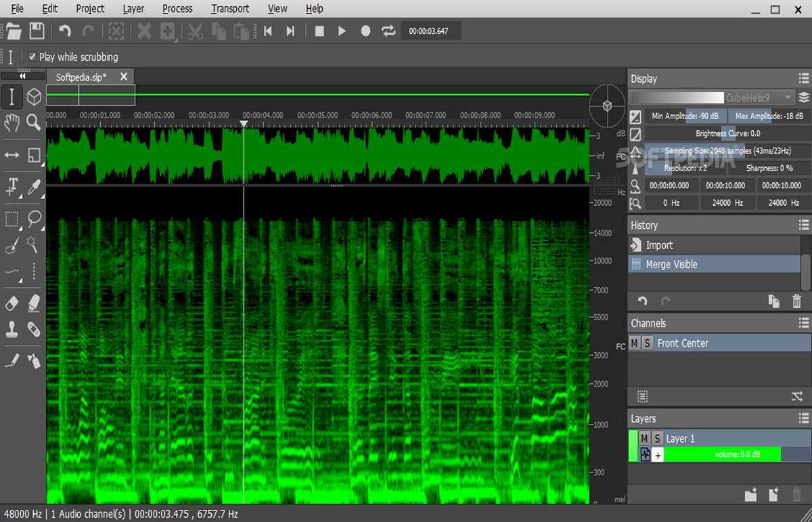This screenshot has height=522, width=812.
Task: Solo Layer 1 with the S button
Action: point(657,439)
